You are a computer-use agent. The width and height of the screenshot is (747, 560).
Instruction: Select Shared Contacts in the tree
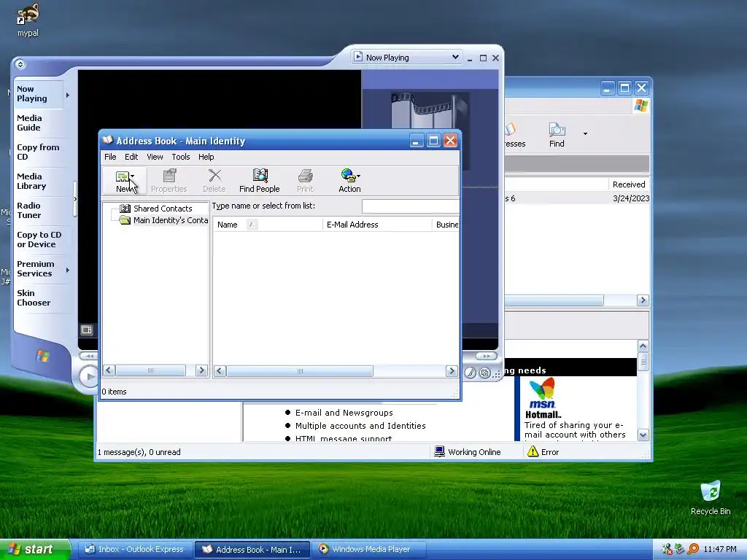point(163,209)
